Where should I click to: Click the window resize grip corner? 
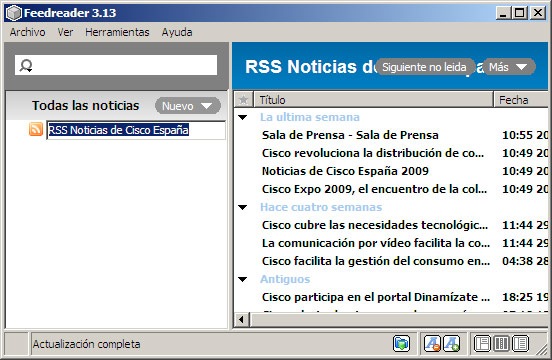(x=542, y=349)
